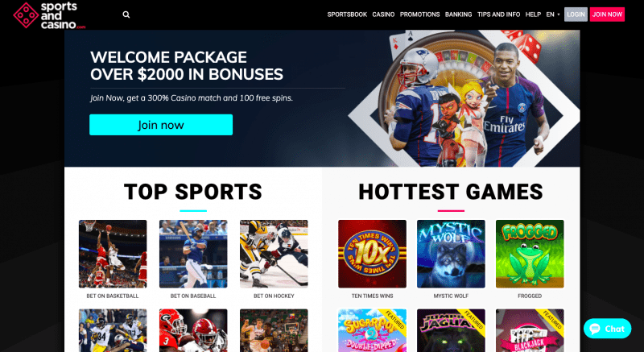The height and width of the screenshot is (352, 644).
Task: Select the Ten Times Wins game tile
Action: pos(372,254)
